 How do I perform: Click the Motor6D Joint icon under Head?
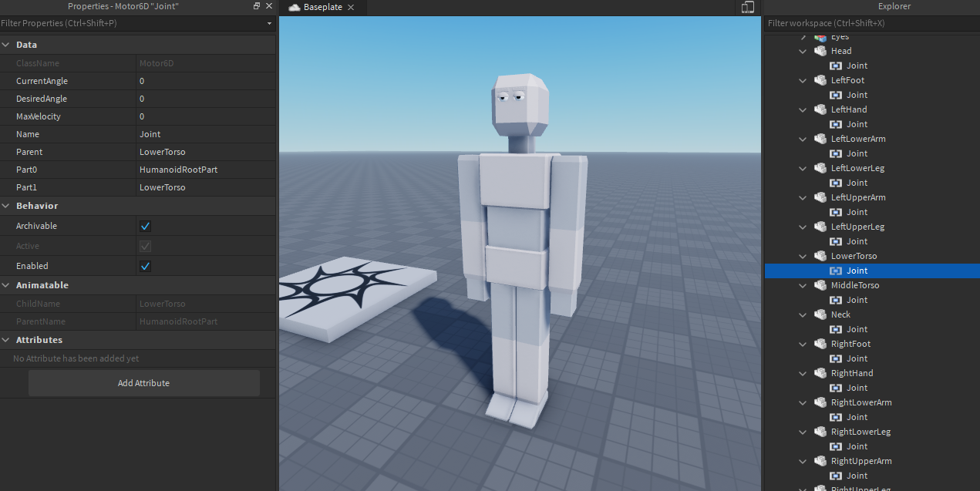pyautogui.click(x=836, y=66)
